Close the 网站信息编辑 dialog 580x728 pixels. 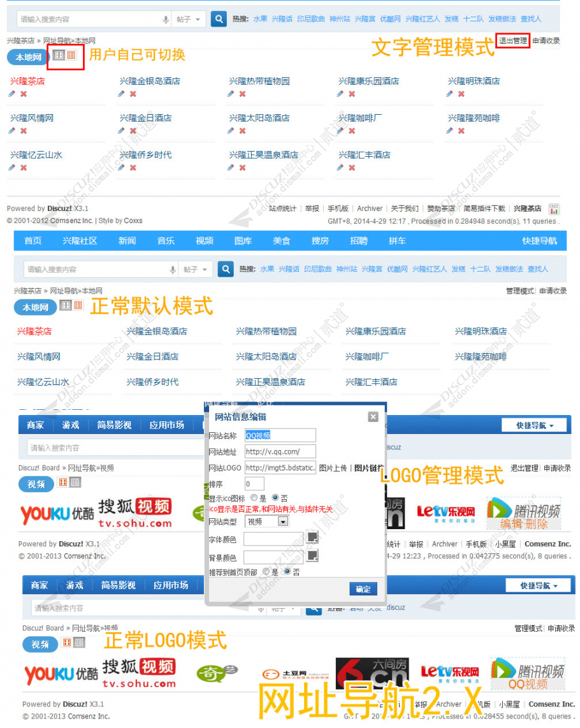click(373, 417)
